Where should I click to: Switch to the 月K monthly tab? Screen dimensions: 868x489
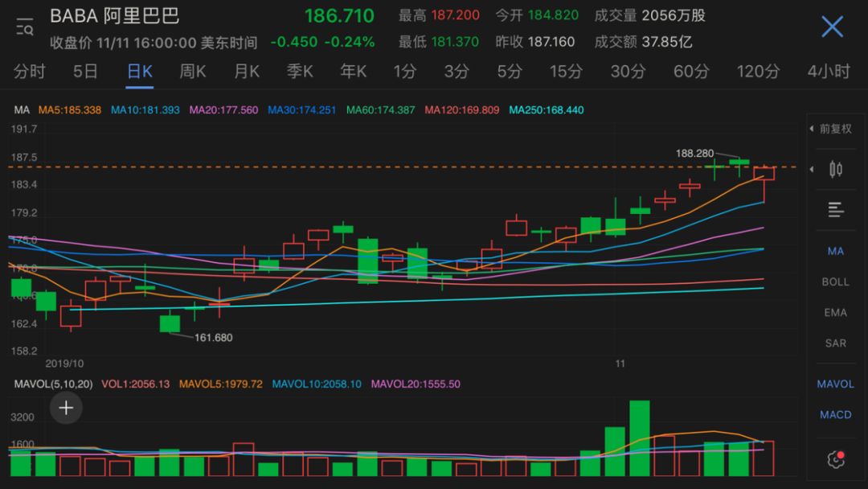(247, 72)
